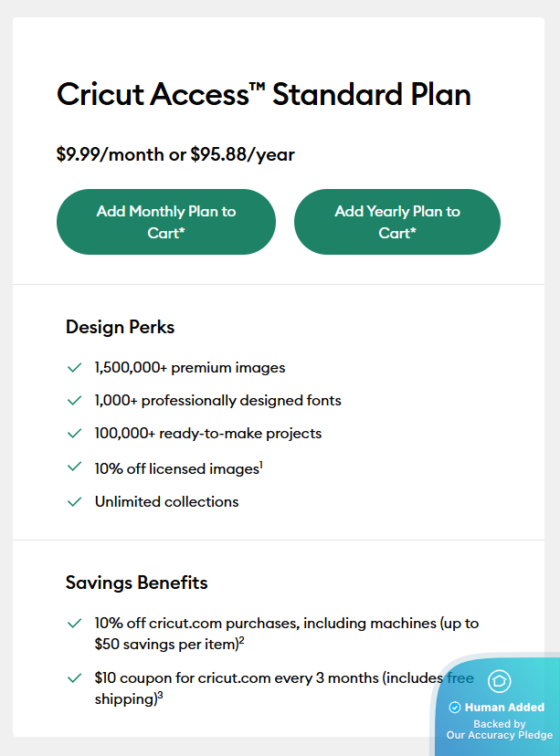Screen dimensions: 560x756
Task: Open the Human Added accuracy badge
Action: click(499, 708)
